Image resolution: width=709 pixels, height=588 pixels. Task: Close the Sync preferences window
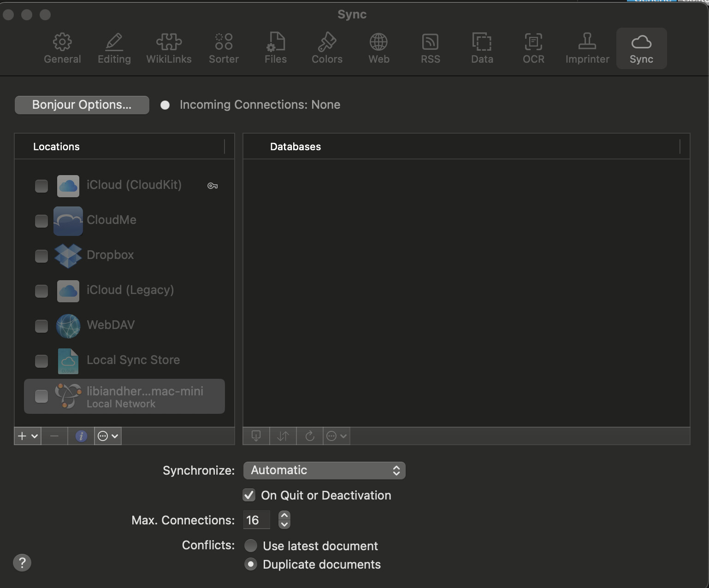point(8,15)
